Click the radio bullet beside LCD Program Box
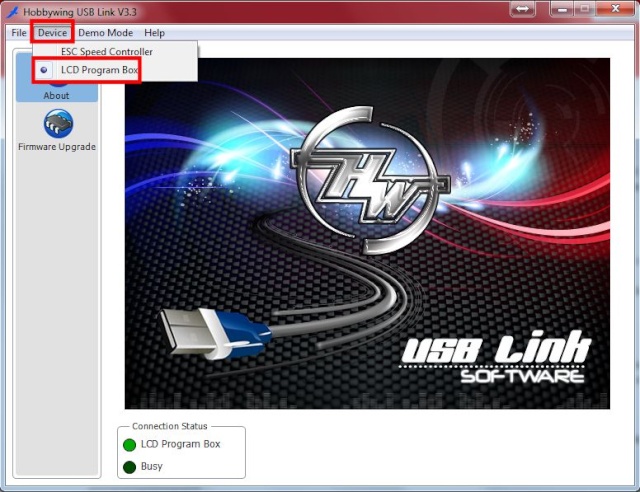 click(x=44, y=70)
